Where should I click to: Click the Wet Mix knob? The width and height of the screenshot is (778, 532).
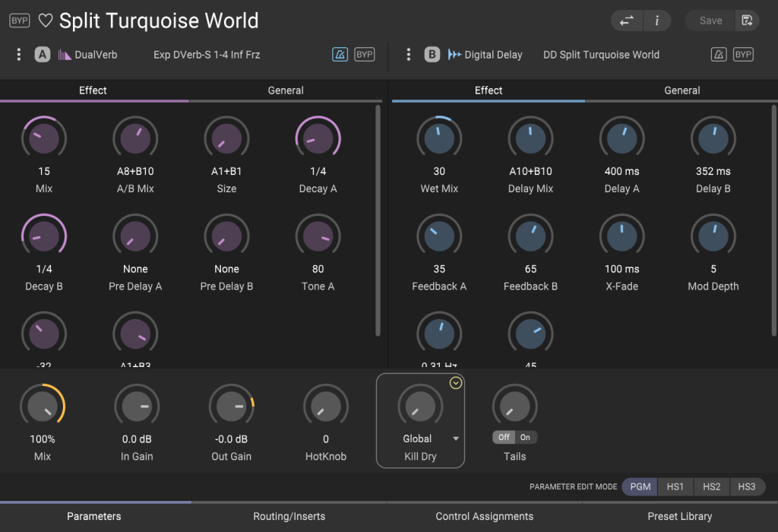click(439, 138)
